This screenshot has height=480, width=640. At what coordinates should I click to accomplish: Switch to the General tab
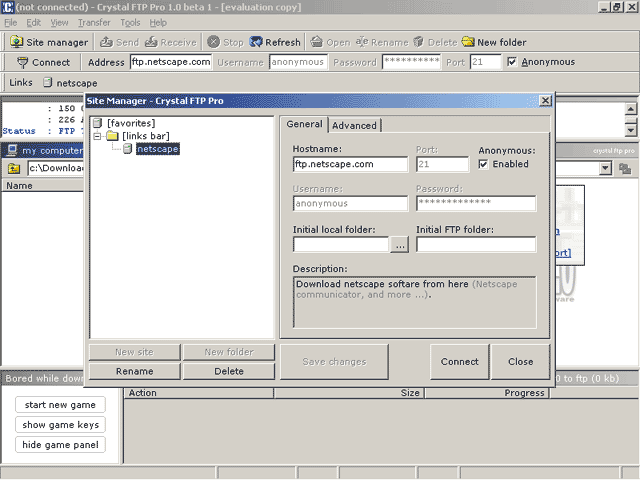[304, 124]
